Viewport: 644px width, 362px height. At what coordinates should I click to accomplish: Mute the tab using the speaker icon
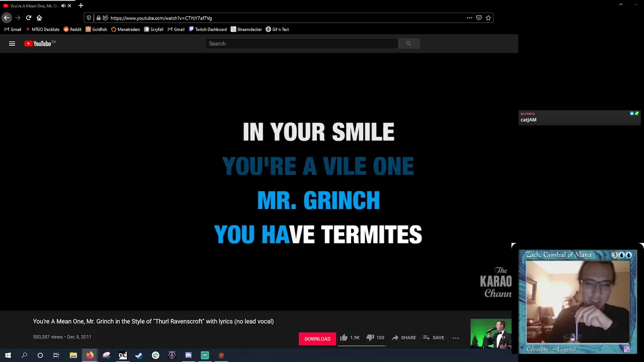point(63,6)
